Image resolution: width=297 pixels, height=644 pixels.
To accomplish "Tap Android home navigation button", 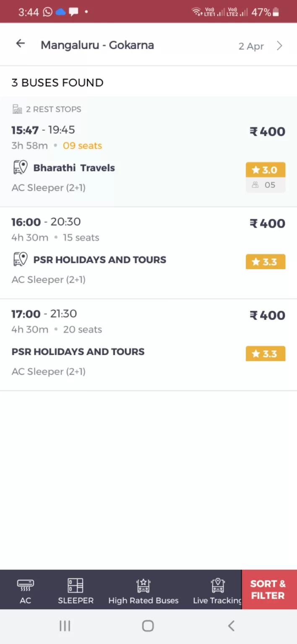I will tap(148, 626).
